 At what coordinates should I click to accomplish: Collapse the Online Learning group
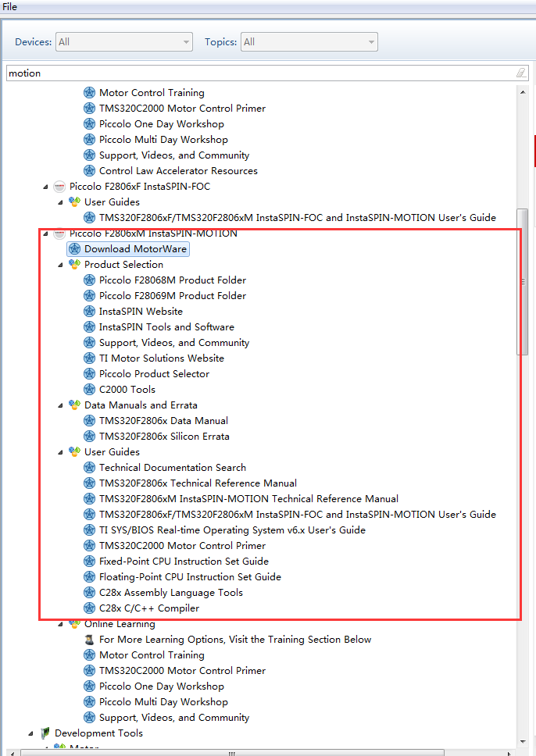click(x=60, y=624)
